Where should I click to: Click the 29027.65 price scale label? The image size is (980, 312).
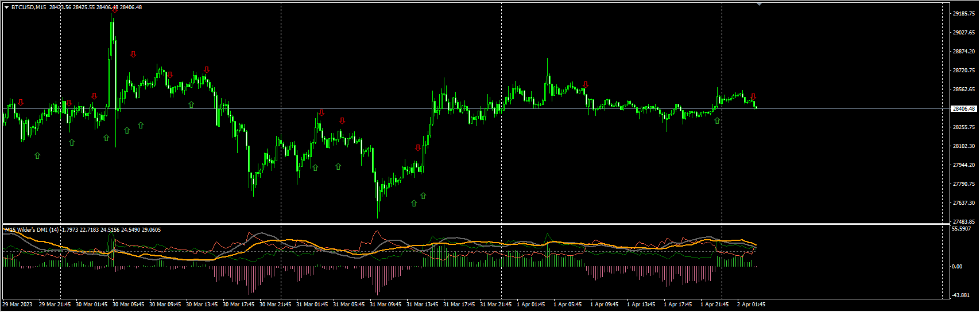click(x=964, y=33)
